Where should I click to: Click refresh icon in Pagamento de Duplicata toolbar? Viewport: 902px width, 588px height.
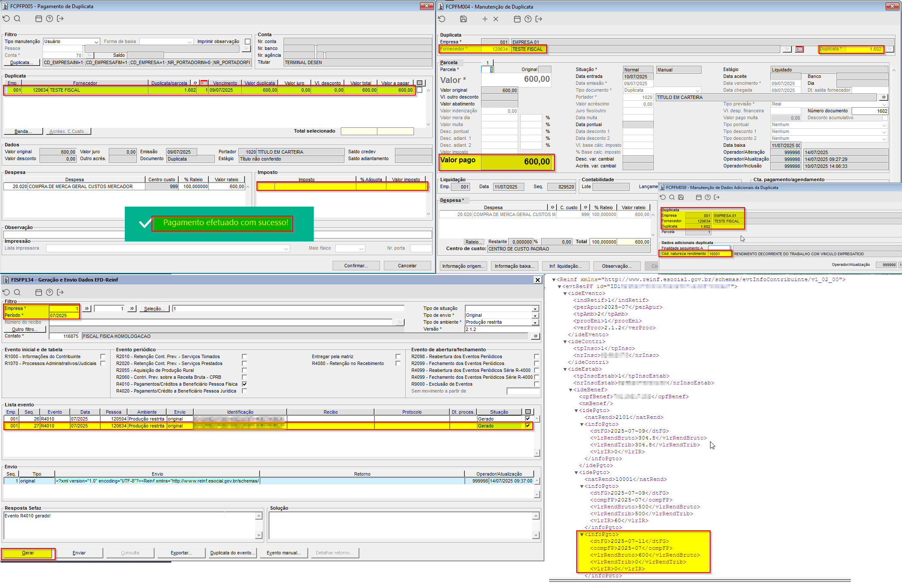point(6,19)
